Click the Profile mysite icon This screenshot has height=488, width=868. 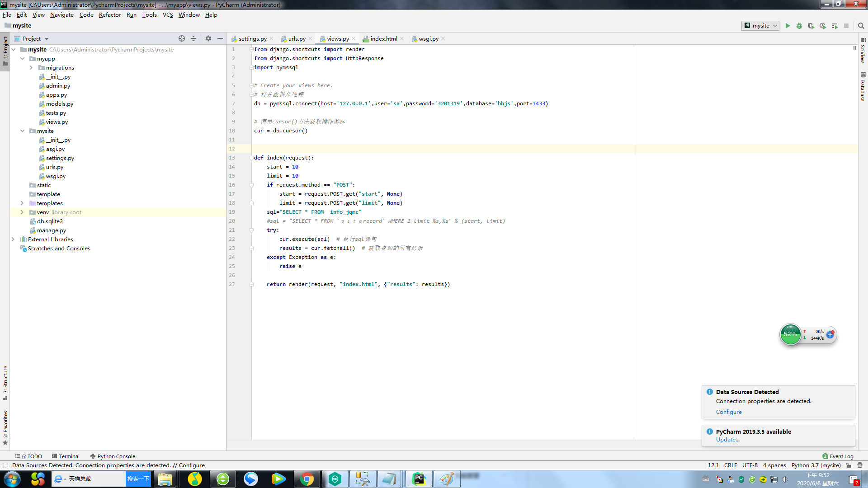coord(823,26)
